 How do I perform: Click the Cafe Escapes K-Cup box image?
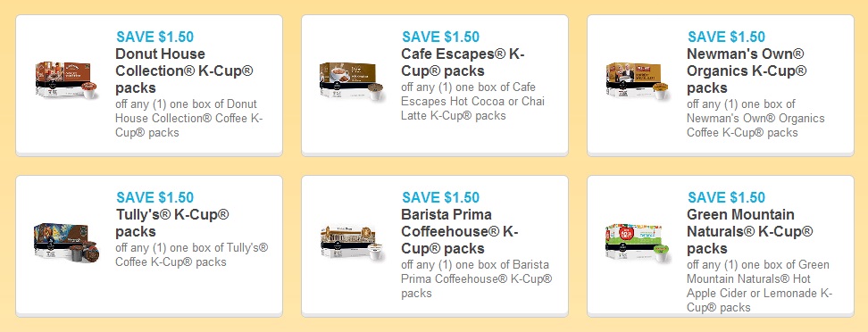click(352, 81)
